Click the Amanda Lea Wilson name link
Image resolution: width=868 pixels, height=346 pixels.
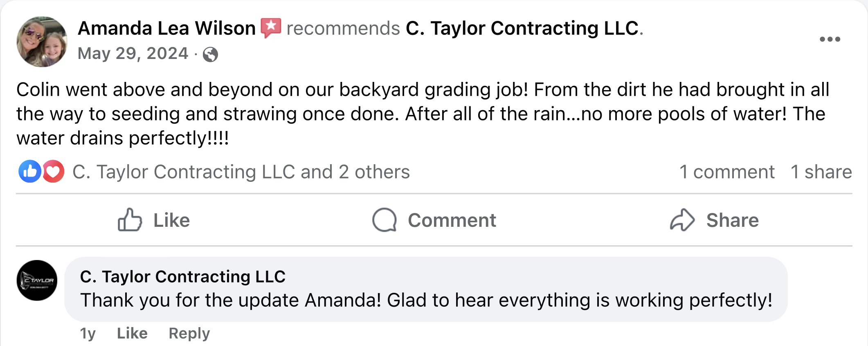click(x=166, y=28)
